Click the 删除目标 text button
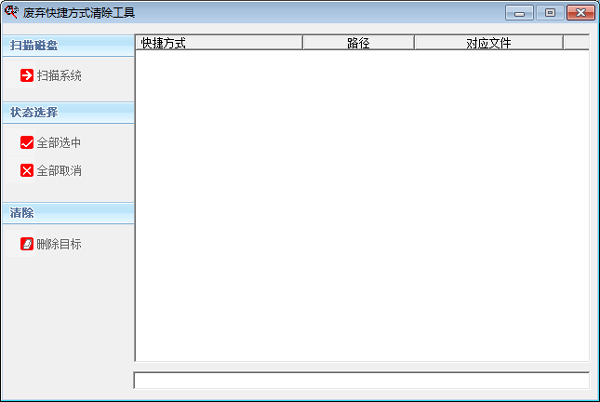The width and height of the screenshot is (600, 402). point(59,244)
